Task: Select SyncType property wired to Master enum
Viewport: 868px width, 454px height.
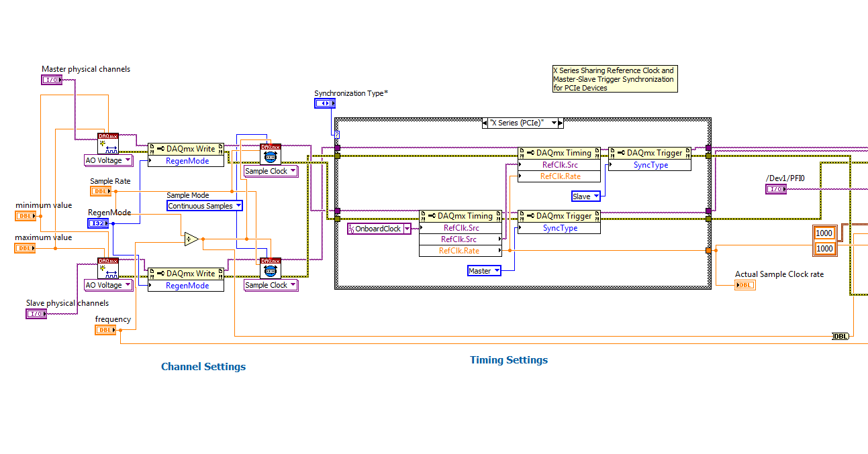Action: coord(559,228)
